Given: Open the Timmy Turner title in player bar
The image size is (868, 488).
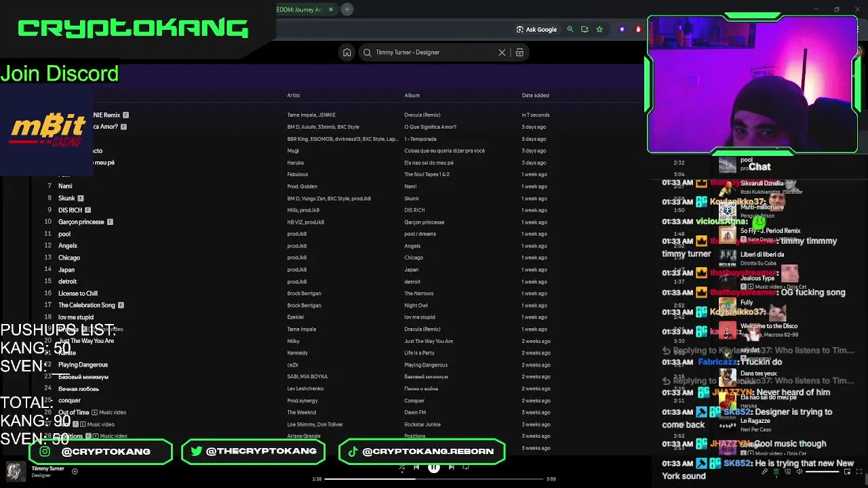Looking at the screenshot, I should coord(47,468).
